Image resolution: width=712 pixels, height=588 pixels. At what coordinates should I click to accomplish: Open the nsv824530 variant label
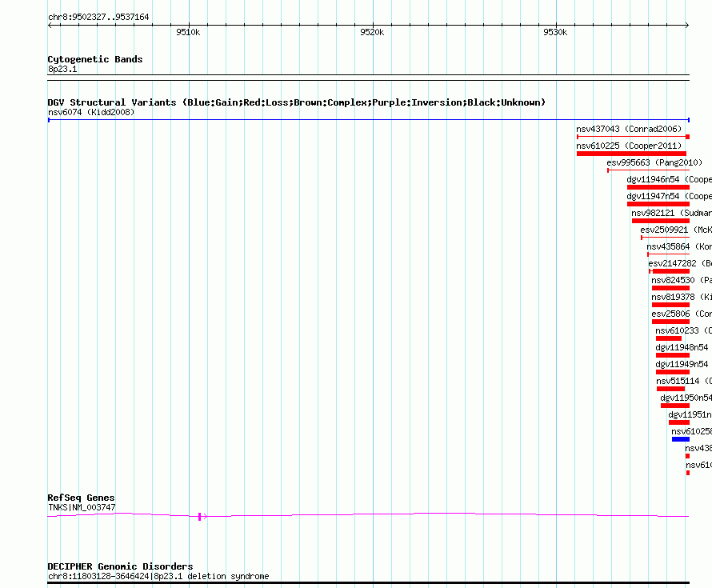tap(682, 280)
